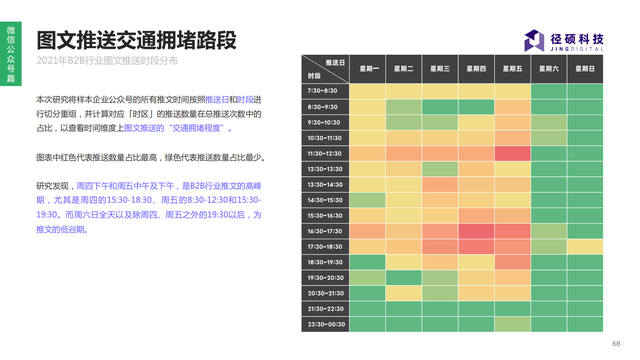Select the green 微信公众号篇 side tab
The image size is (640, 360).
(11, 53)
